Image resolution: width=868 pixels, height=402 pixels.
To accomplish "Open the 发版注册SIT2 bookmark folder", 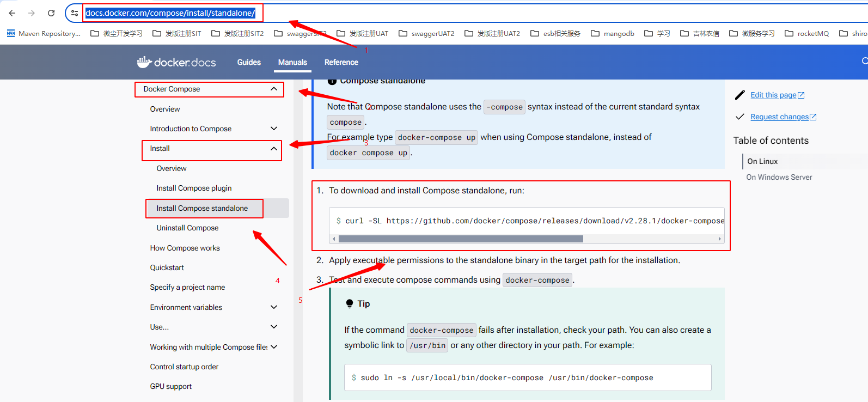I will point(237,33).
